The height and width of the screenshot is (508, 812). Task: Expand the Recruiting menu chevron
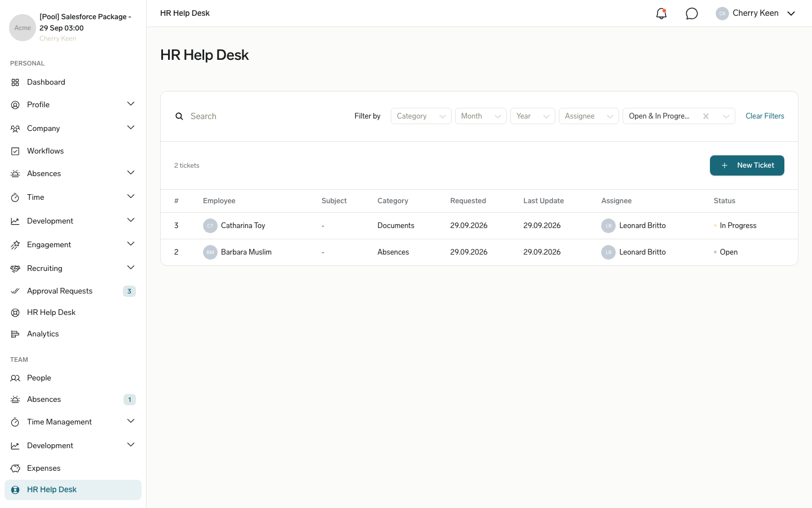click(131, 268)
